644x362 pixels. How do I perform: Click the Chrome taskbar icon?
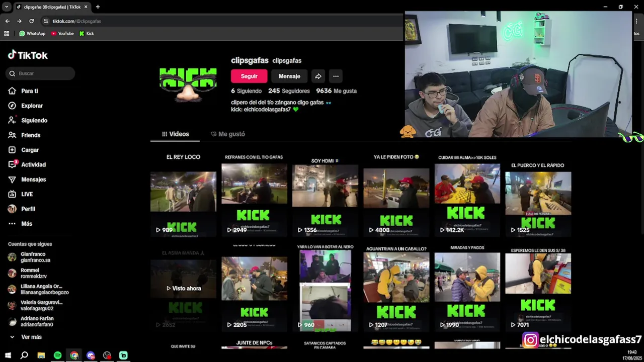click(x=74, y=355)
